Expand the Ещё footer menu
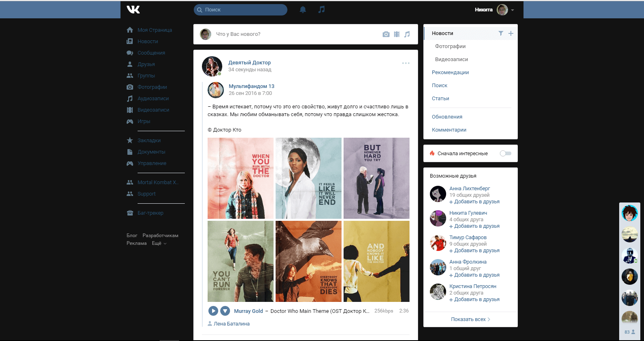 pyautogui.click(x=159, y=243)
